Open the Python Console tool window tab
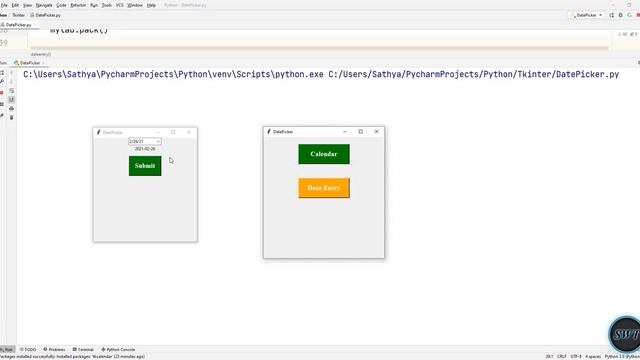 pos(118,349)
